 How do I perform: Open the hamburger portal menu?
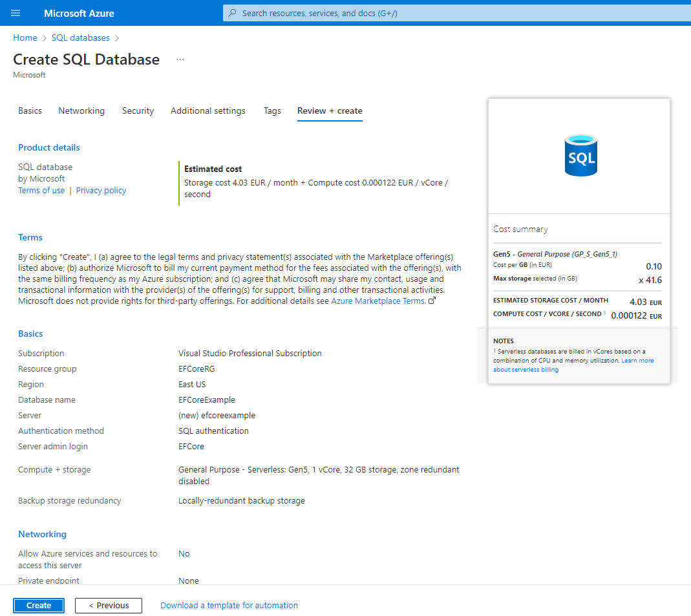tap(16, 13)
